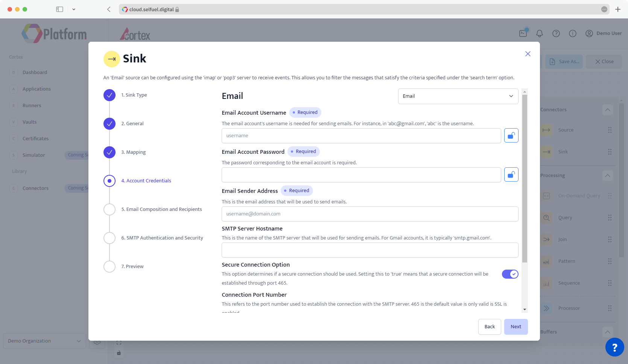Select the Query processing icon
628x364 pixels.
coord(546,218)
